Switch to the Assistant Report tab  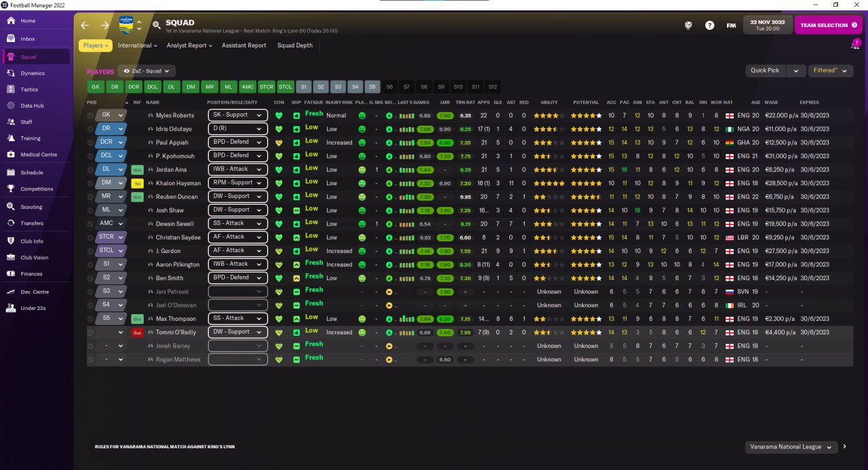(x=244, y=45)
